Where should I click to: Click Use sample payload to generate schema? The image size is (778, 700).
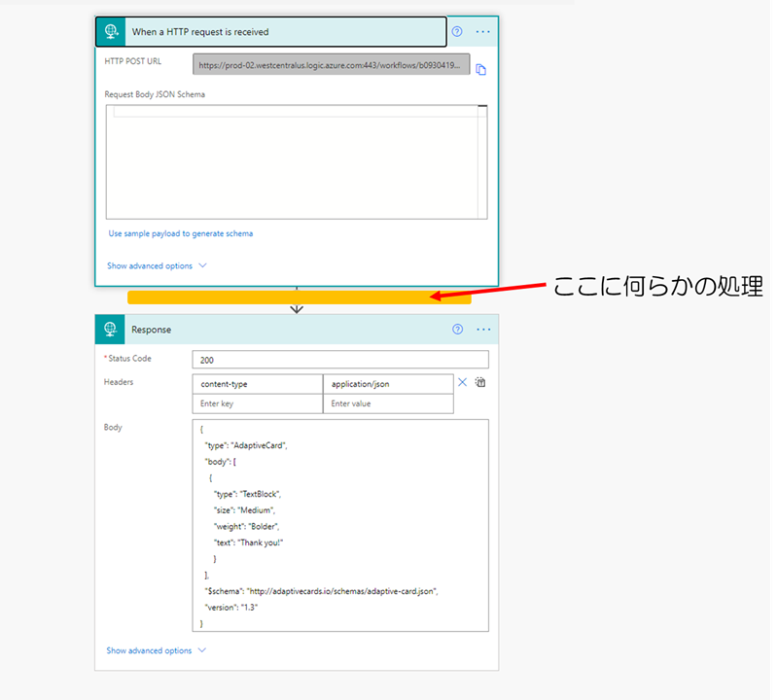[181, 233]
